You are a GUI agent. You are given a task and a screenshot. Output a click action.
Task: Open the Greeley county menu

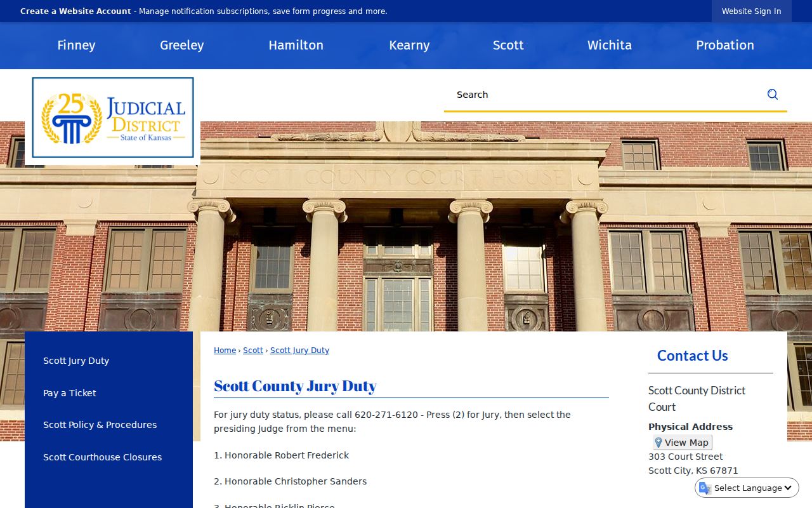(182, 45)
